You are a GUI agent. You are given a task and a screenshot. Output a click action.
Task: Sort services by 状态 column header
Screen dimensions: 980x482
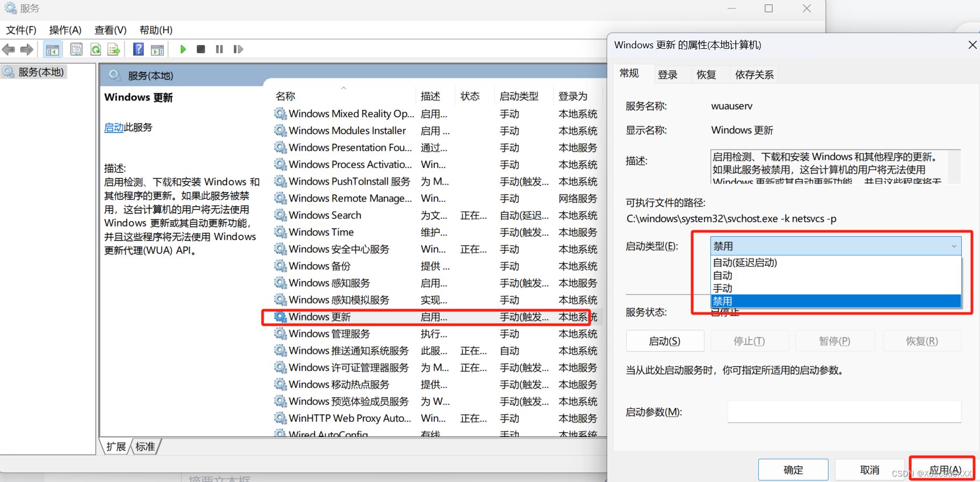coord(475,96)
